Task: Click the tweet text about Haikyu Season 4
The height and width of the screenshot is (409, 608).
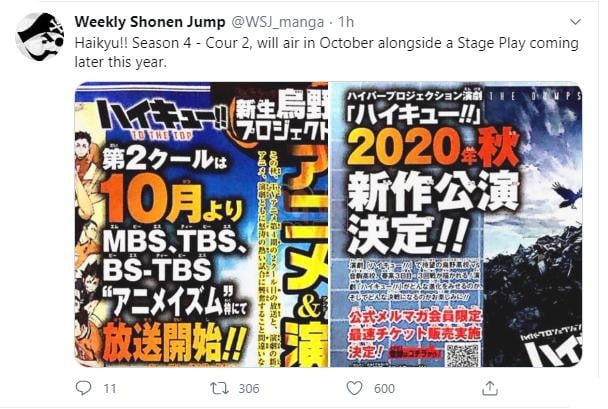Action: pos(326,52)
